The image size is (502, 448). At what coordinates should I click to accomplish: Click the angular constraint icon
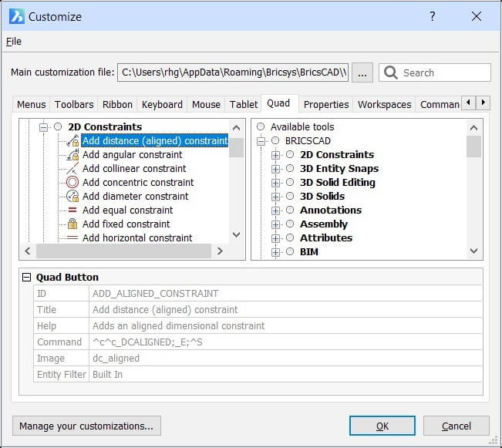coord(72,155)
